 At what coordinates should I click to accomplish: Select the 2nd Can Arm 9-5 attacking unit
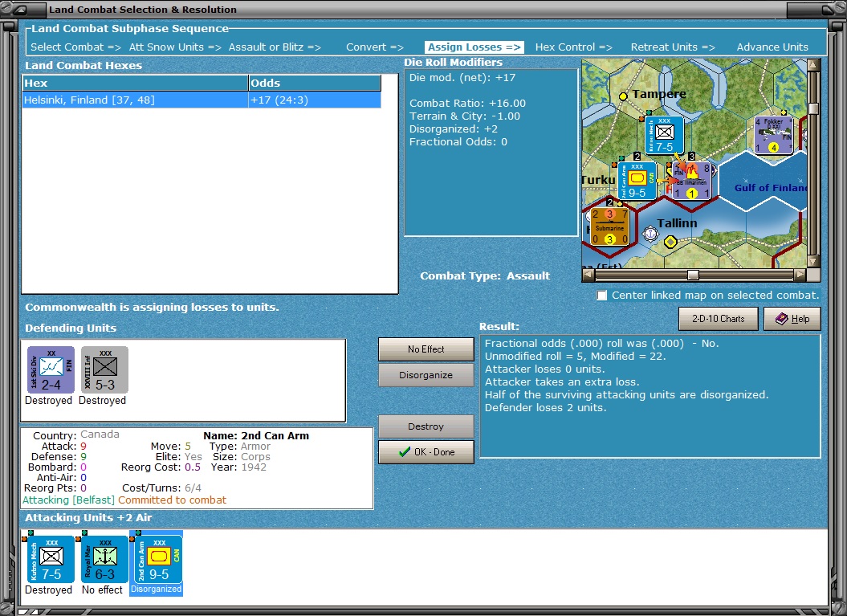(x=158, y=559)
